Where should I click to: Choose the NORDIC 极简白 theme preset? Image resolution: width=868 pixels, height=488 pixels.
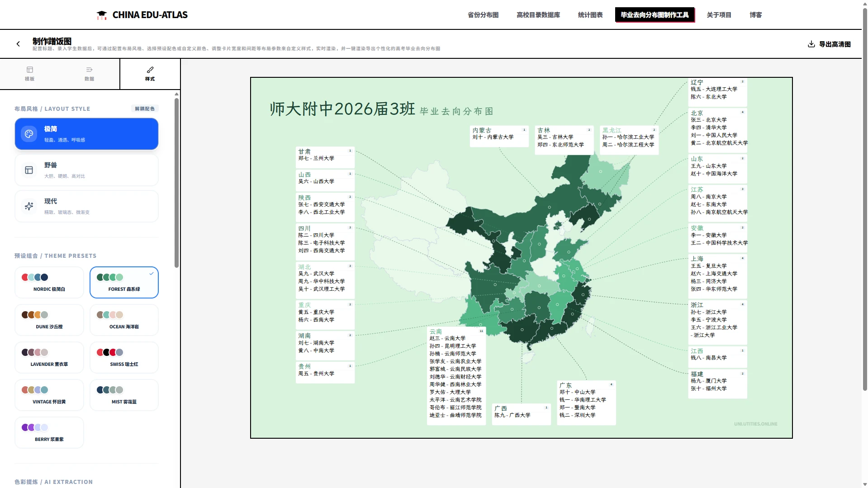[49, 282]
